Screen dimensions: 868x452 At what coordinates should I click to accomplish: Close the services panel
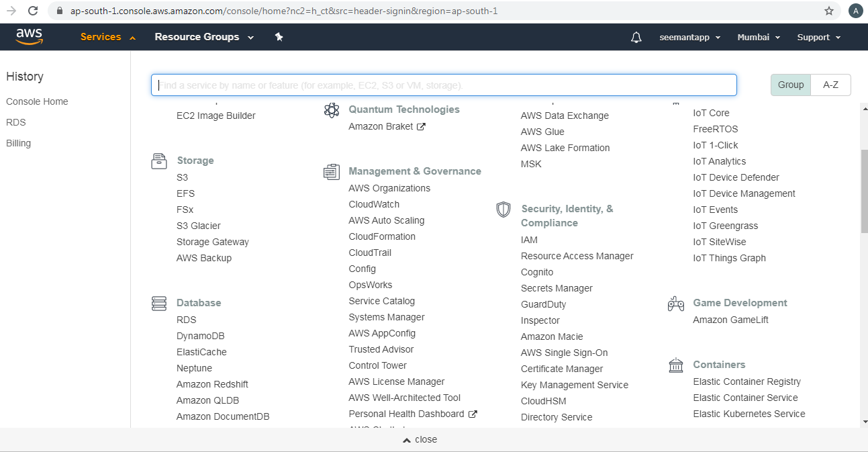click(x=420, y=439)
